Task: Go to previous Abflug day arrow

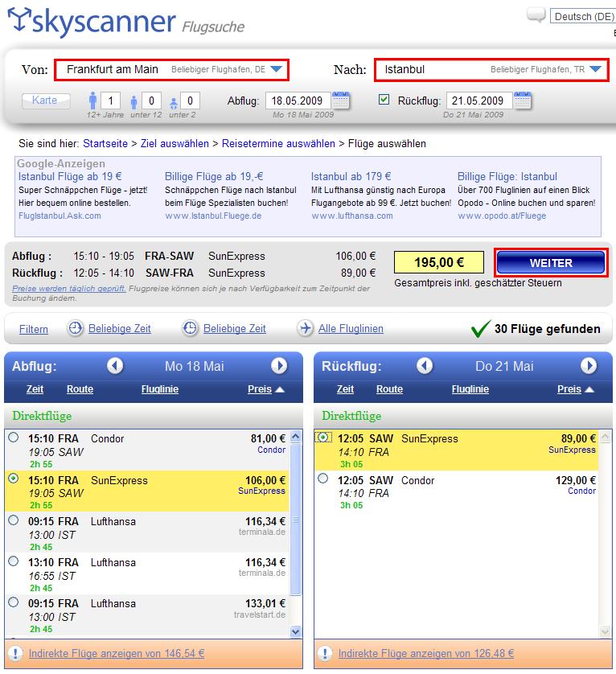Action: click(115, 366)
